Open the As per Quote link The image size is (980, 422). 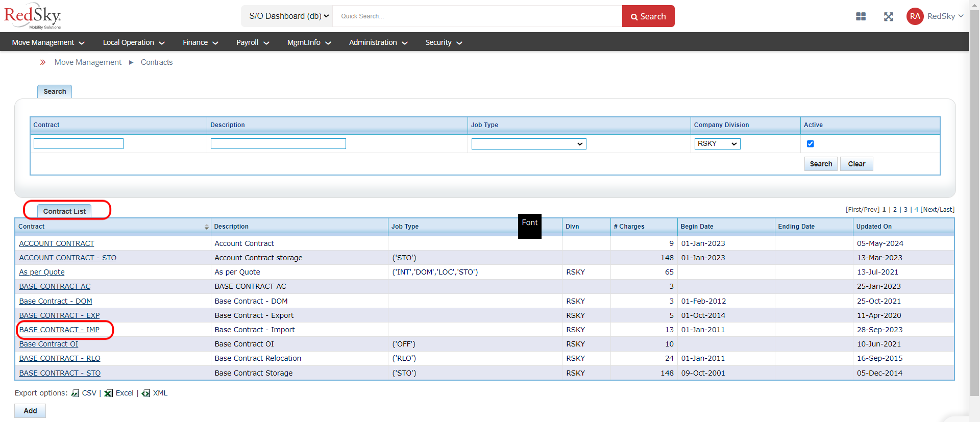[x=42, y=272]
